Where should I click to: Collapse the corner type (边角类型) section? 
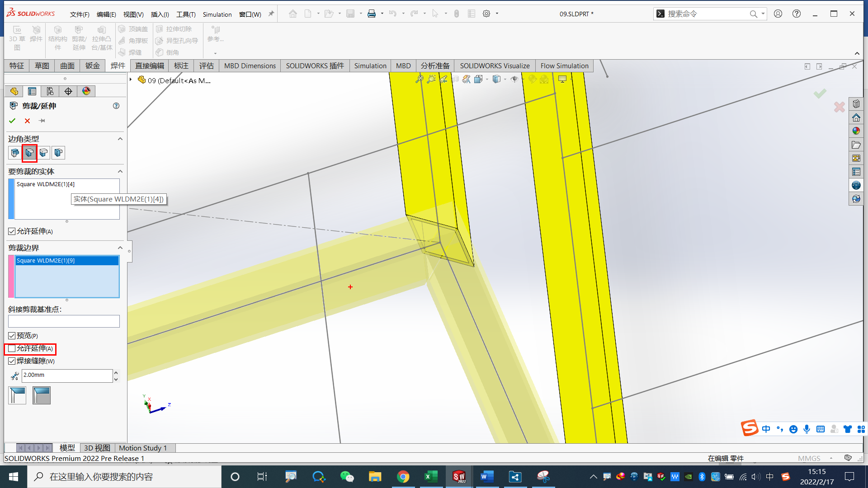(x=120, y=139)
